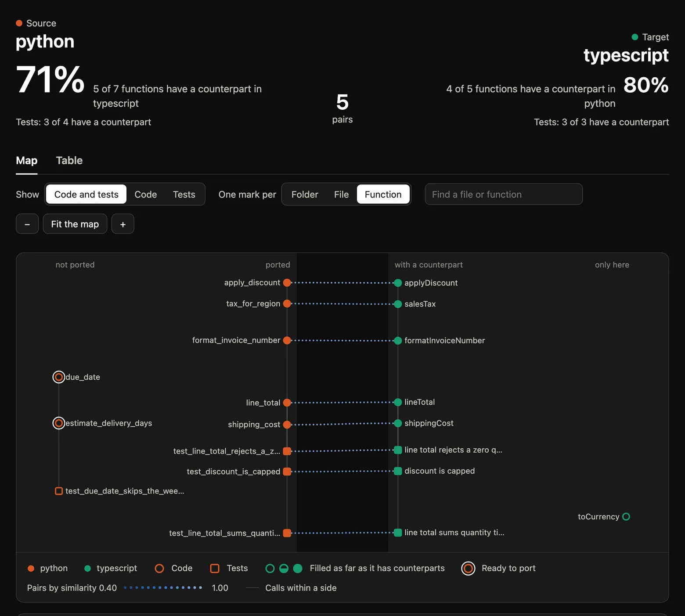Click the due_date ready-to-port ring marker
Screen dimensions: 685x616
pyautogui.click(x=58, y=377)
